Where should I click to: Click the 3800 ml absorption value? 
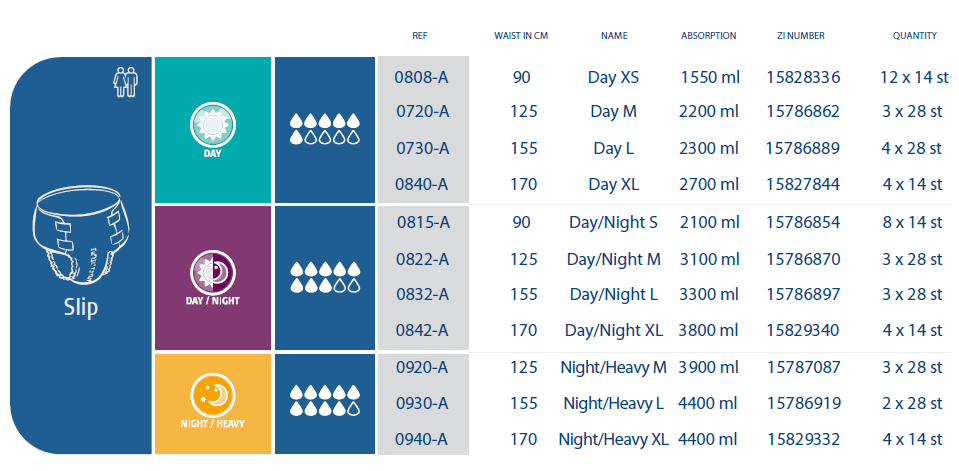(x=709, y=331)
